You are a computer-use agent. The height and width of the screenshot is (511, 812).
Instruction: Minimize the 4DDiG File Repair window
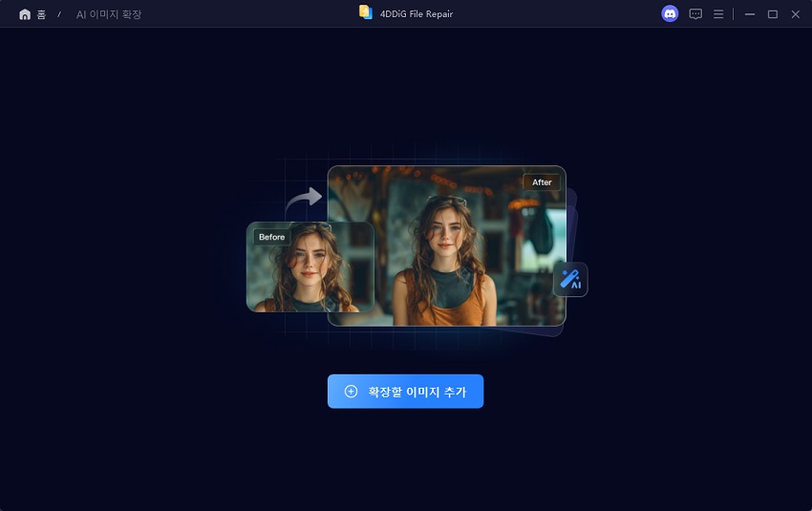click(749, 14)
